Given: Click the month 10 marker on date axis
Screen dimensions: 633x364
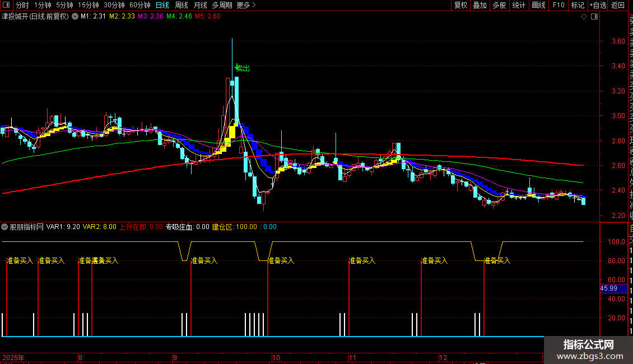Looking at the screenshot, I should pos(276,357).
